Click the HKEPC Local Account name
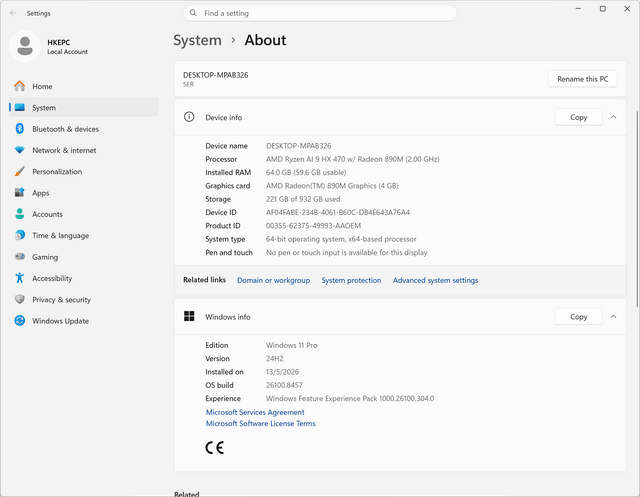This screenshot has height=497, width=640. point(67,47)
